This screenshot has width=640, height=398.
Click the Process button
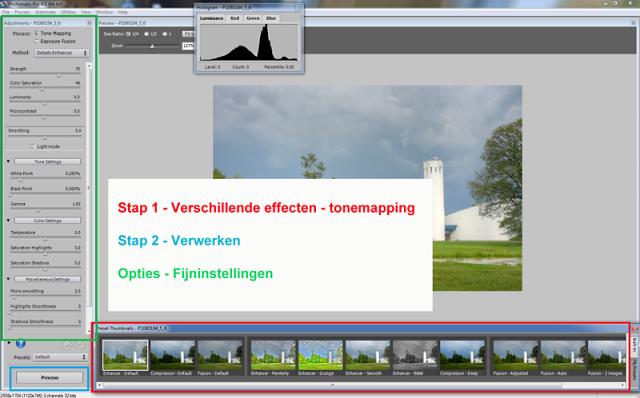pos(49,378)
